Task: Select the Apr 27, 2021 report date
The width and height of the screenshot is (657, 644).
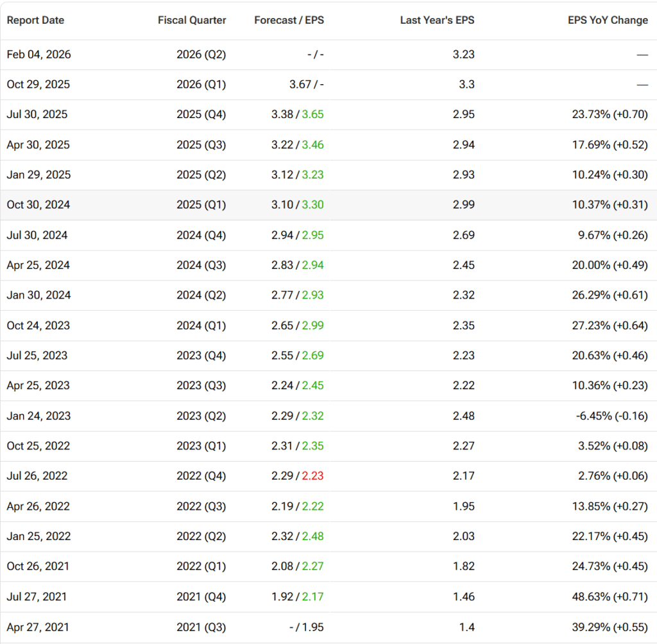Action: [38, 627]
